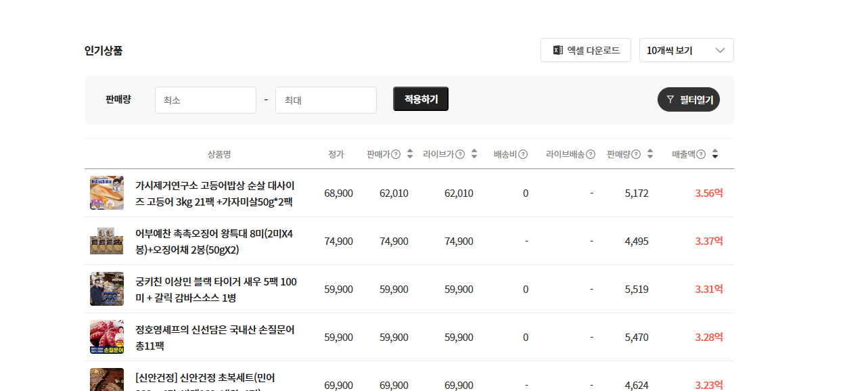The width and height of the screenshot is (868, 391).
Task: Click the 최대 sales quantity field
Action: (x=325, y=100)
